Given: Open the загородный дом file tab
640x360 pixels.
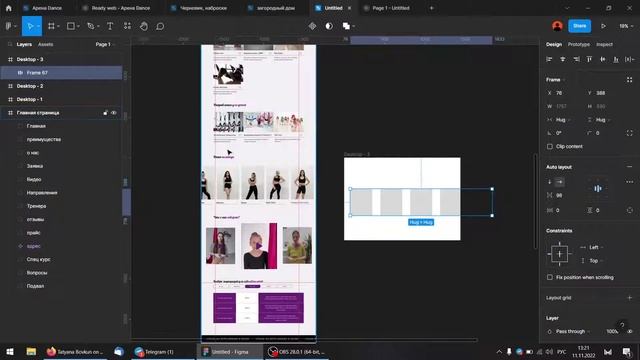Looking at the screenshot, I should coord(271,8).
